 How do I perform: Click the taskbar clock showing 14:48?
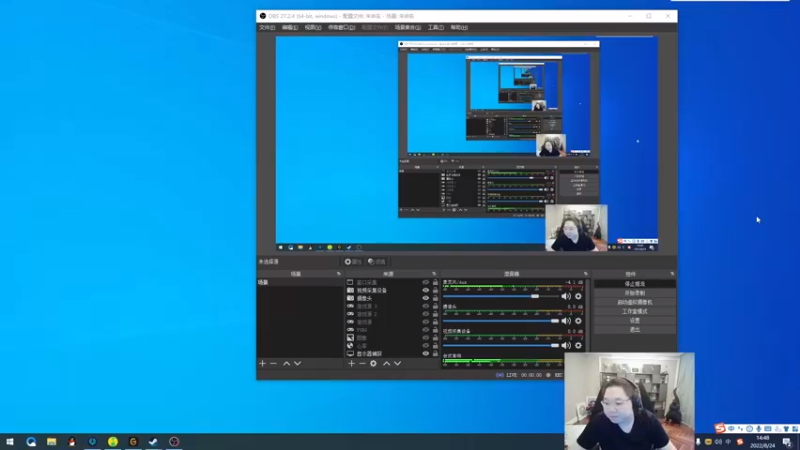763,442
